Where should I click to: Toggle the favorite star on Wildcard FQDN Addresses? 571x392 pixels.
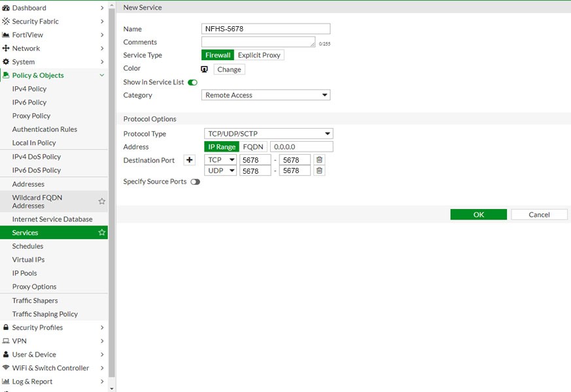tap(102, 201)
